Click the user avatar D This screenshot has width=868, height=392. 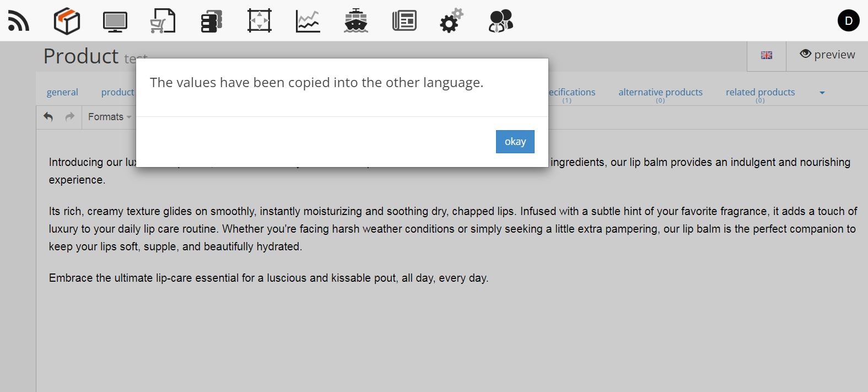849,20
